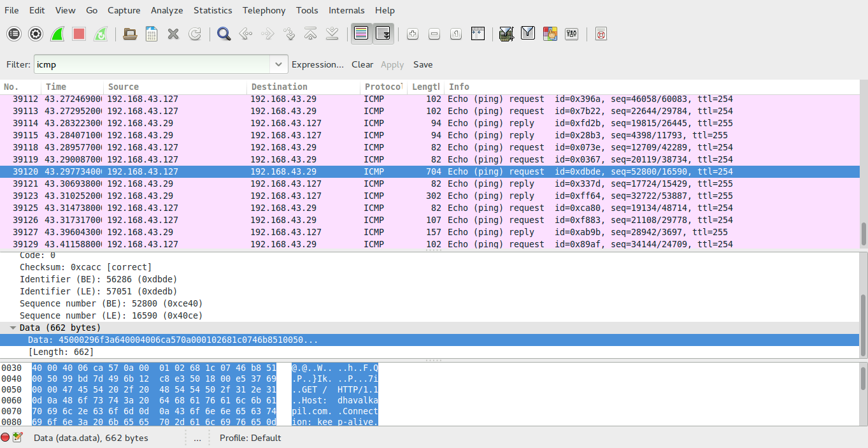Select packet 39112 row
The width and height of the screenshot is (868, 448).
429,99
